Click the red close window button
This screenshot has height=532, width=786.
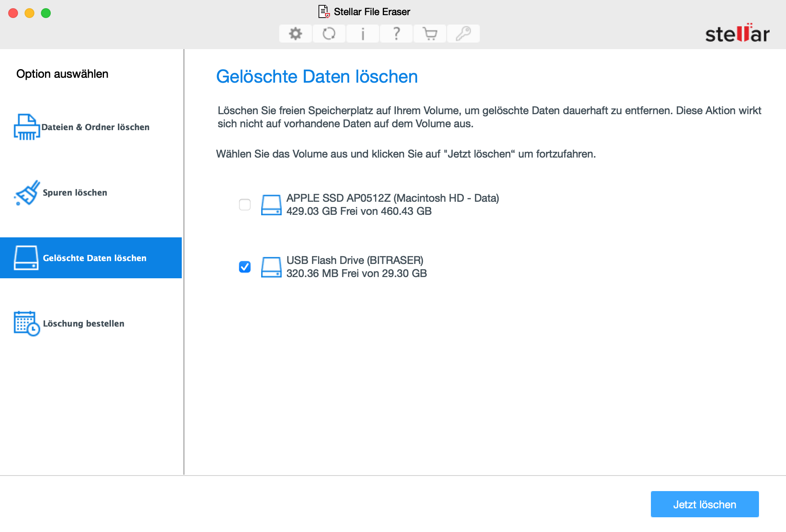pyautogui.click(x=13, y=13)
